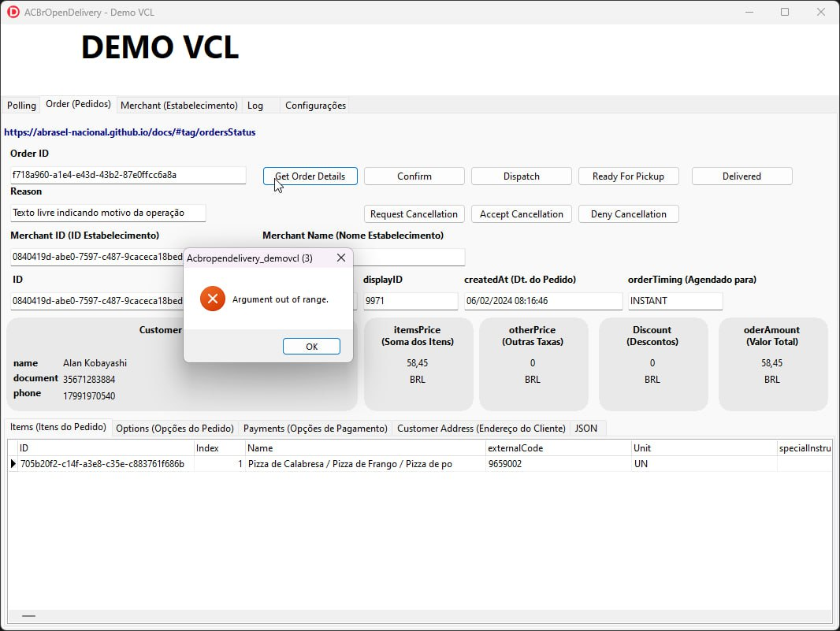Click the Ready For Pickup button
This screenshot has height=631, width=840.
(x=628, y=176)
